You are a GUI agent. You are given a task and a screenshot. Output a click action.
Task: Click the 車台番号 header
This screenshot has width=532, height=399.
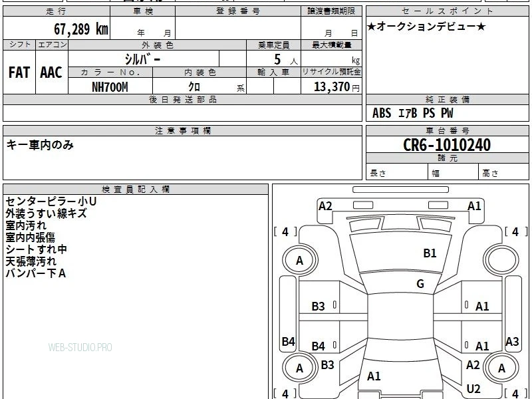tap(447, 130)
